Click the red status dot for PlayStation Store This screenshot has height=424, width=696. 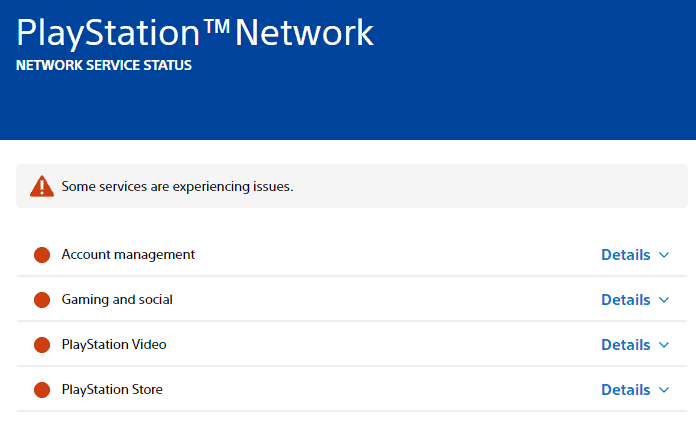[x=42, y=390]
